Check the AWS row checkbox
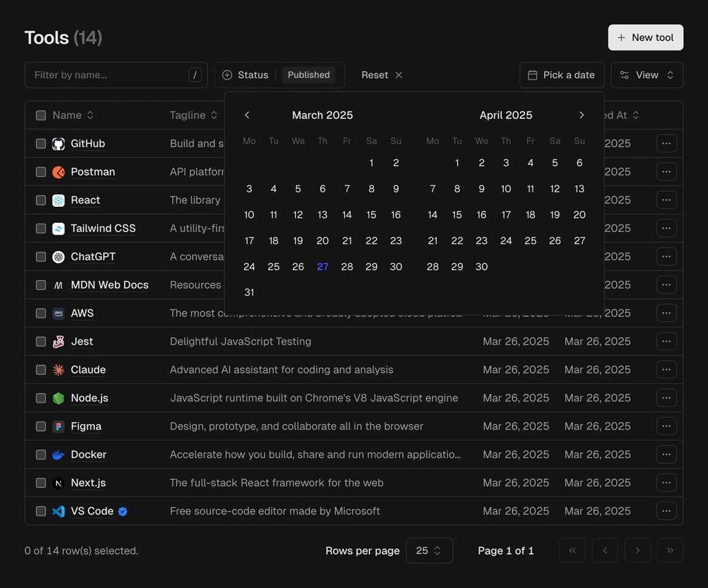This screenshot has width=708, height=588. pyautogui.click(x=40, y=313)
